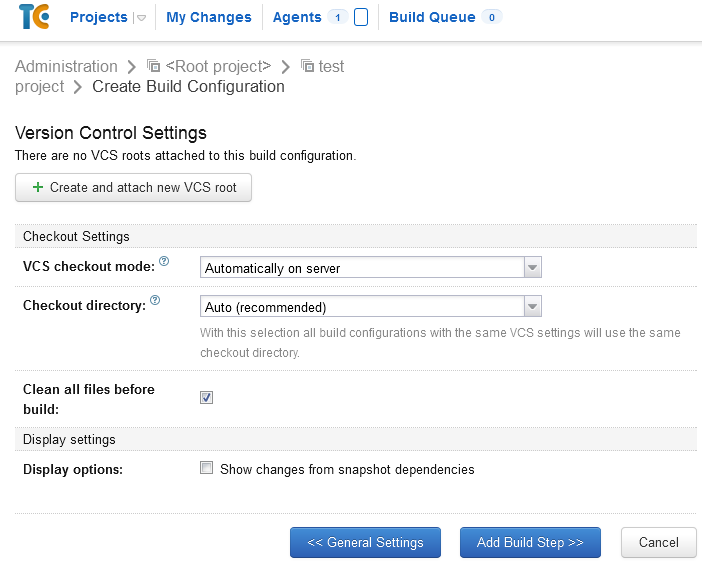Screen dimensions: 702x563
Task: Click the Agents count badge
Action: click(337, 17)
